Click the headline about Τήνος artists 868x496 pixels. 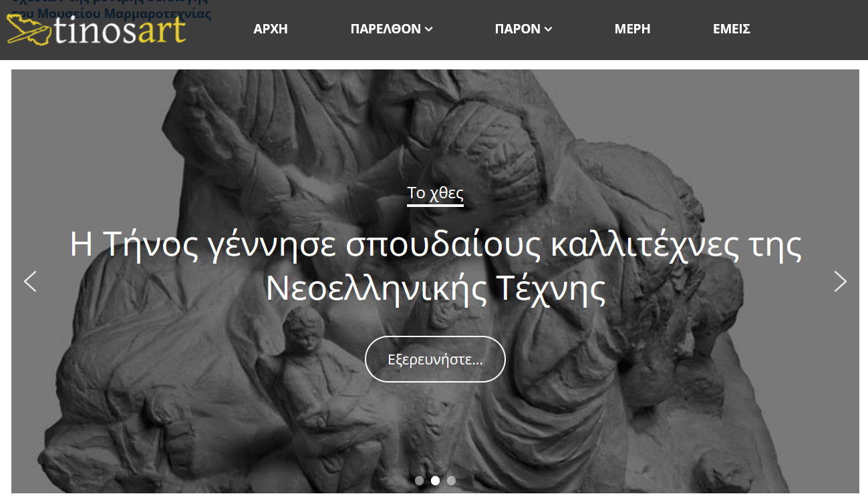click(x=435, y=267)
